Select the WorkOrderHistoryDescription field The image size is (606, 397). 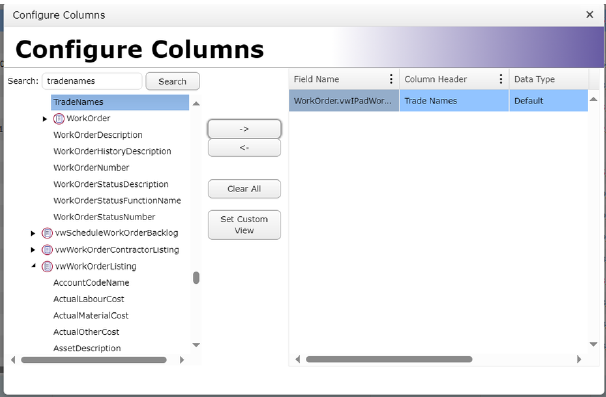(x=112, y=151)
